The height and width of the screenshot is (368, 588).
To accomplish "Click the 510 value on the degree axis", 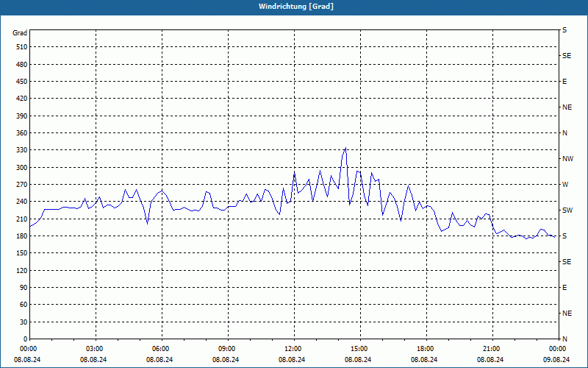I will (x=22, y=47).
